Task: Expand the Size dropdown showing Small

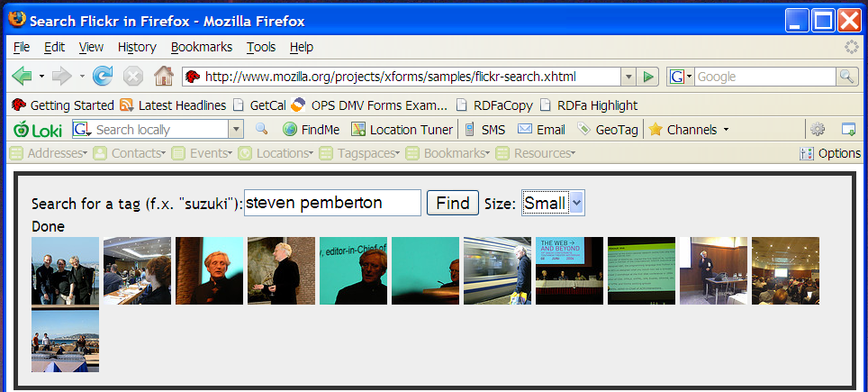Action: tap(577, 203)
